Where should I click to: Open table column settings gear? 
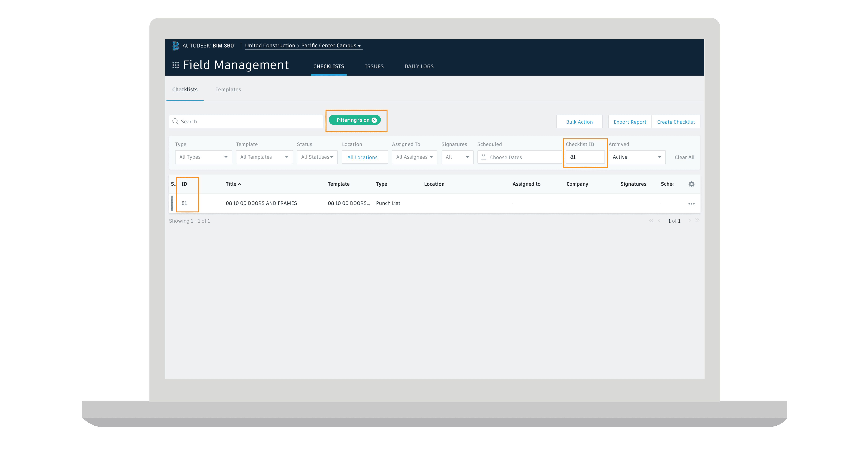(691, 184)
